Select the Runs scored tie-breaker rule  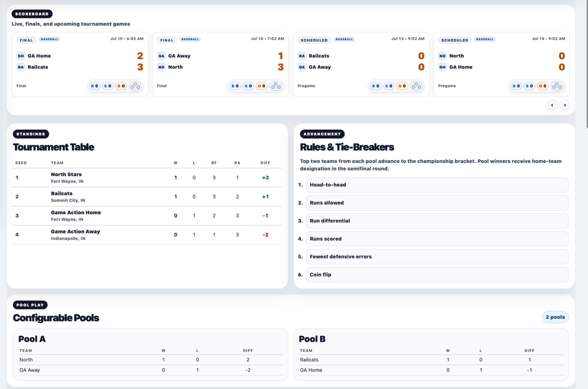(x=437, y=239)
